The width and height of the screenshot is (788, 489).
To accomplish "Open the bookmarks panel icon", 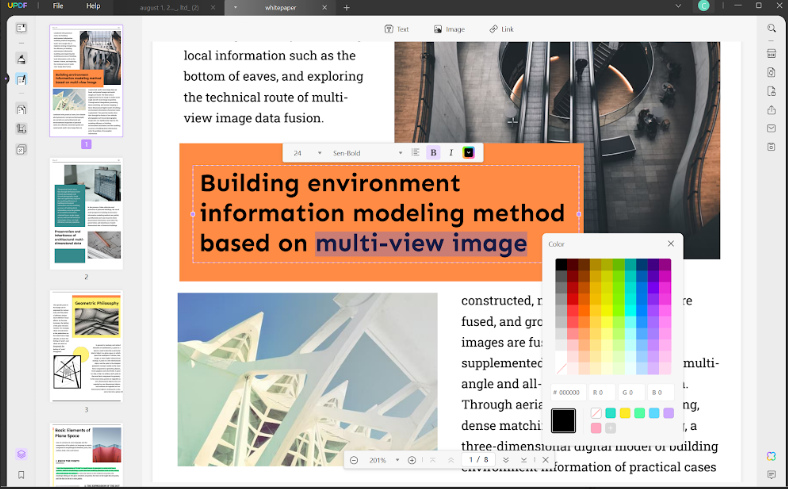I will [x=21, y=474].
